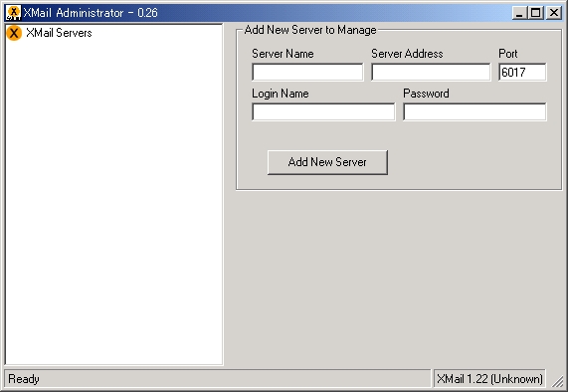Click the window resize grip corner icon
The width and height of the screenshot is (568, 392).
pos(557,380)
